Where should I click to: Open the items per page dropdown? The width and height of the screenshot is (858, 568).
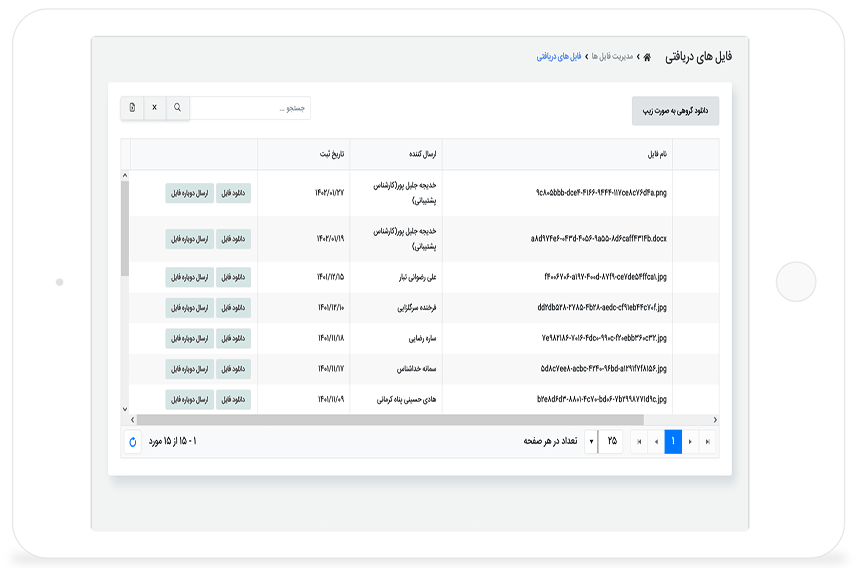590,441
